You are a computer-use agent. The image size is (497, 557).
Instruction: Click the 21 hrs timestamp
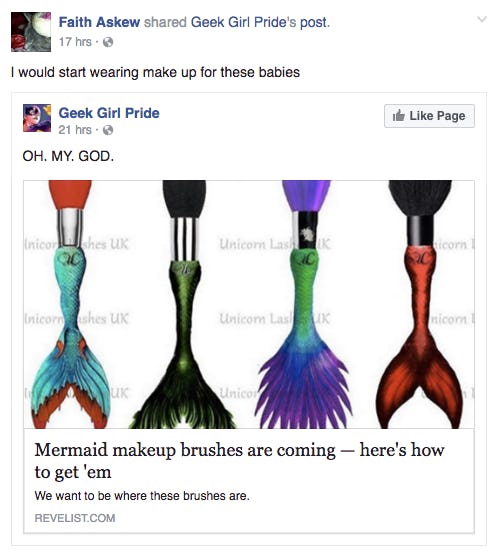coord(75,130)
